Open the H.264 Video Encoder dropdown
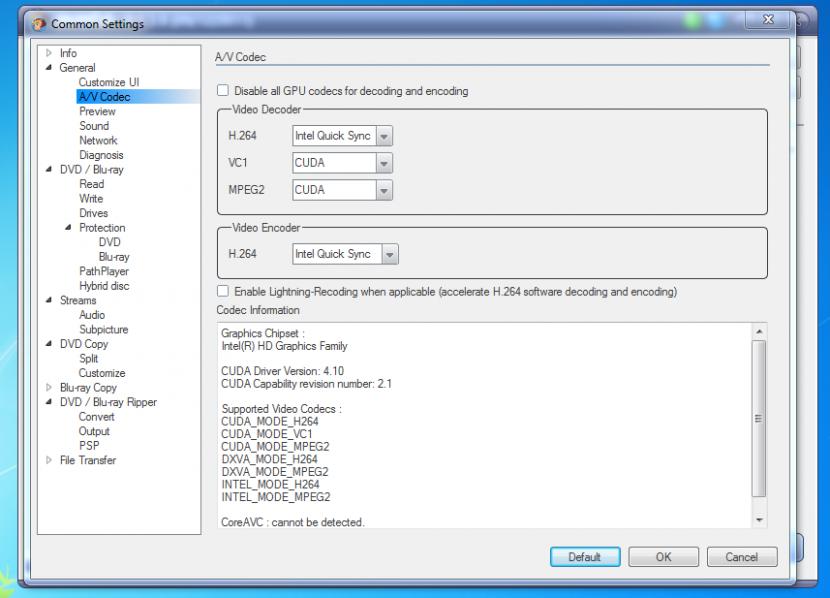This screenshot has height=598, width=830. [390, 254]
